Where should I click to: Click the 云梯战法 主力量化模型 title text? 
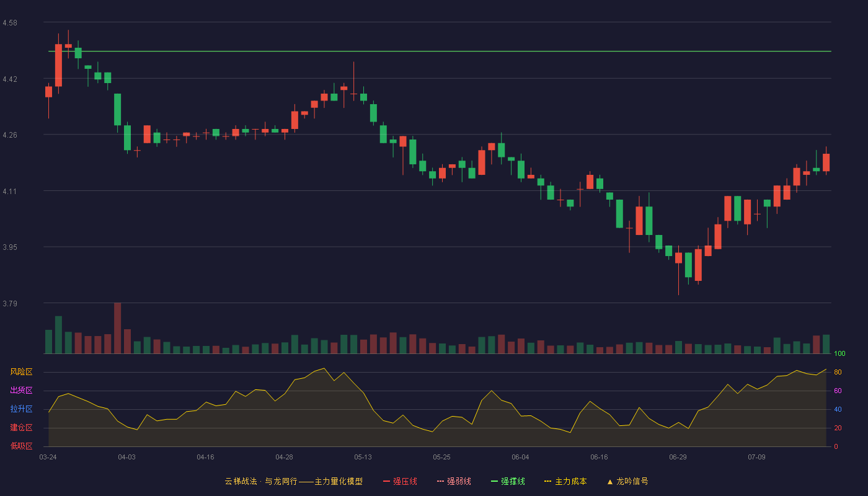point(293,481)
